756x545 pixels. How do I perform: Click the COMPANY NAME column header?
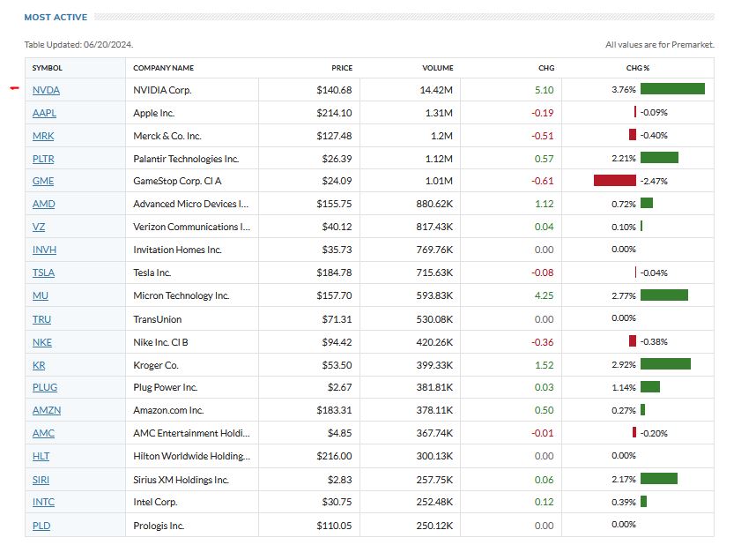(x=163, y=68)
